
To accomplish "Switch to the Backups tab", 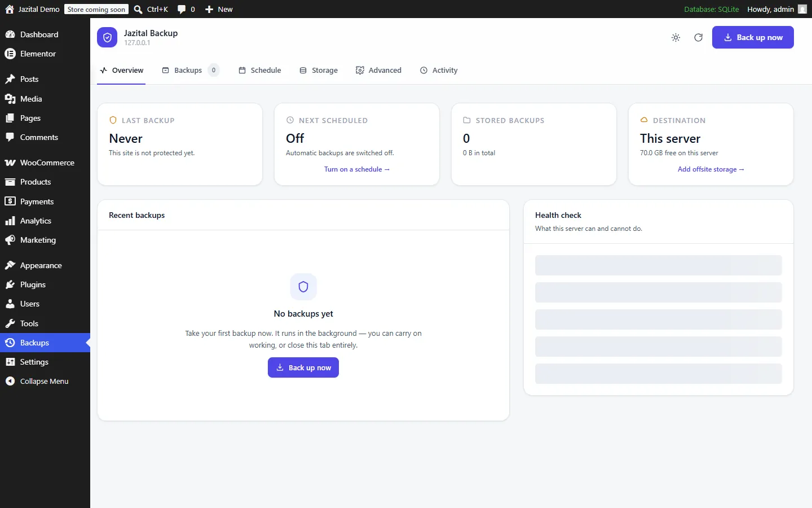I will (x=190, y=71).
